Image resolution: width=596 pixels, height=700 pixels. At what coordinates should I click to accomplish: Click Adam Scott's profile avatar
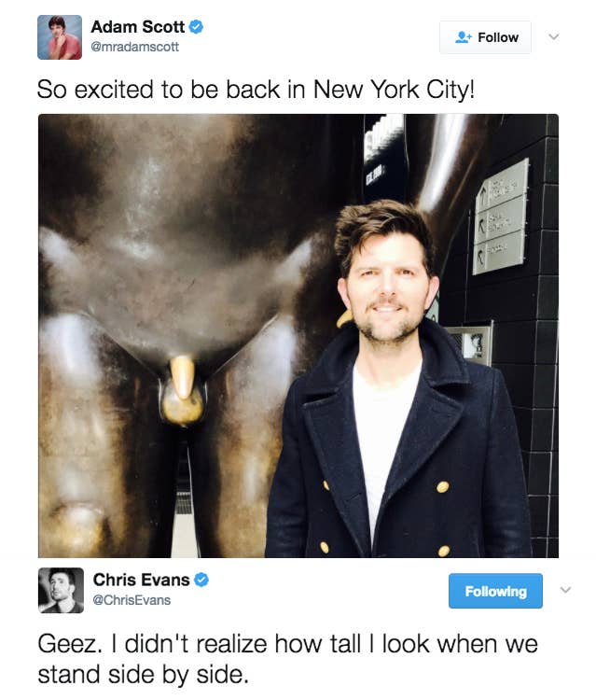pos(60,37)
